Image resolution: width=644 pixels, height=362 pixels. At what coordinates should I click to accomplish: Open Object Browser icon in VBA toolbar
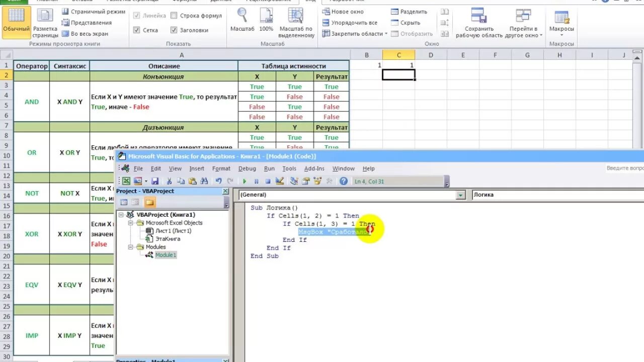317,181
